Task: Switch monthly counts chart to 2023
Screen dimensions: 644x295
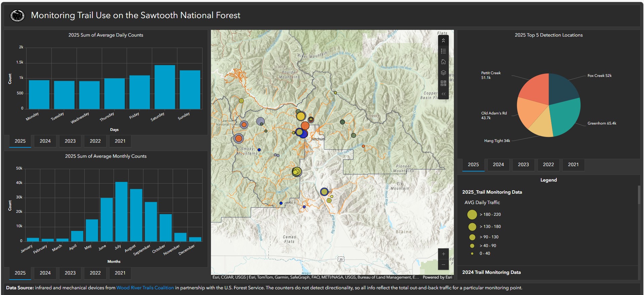Action: [x=70, y=273]
